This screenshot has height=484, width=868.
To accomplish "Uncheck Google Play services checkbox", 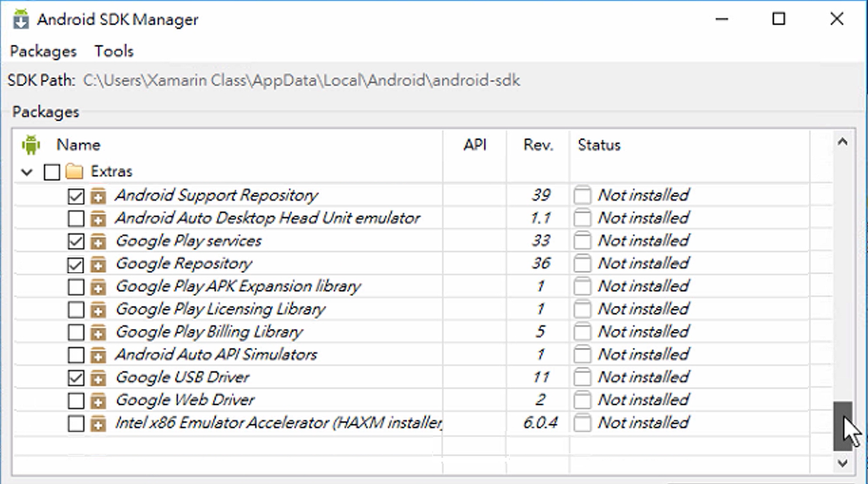I will 75,241.
